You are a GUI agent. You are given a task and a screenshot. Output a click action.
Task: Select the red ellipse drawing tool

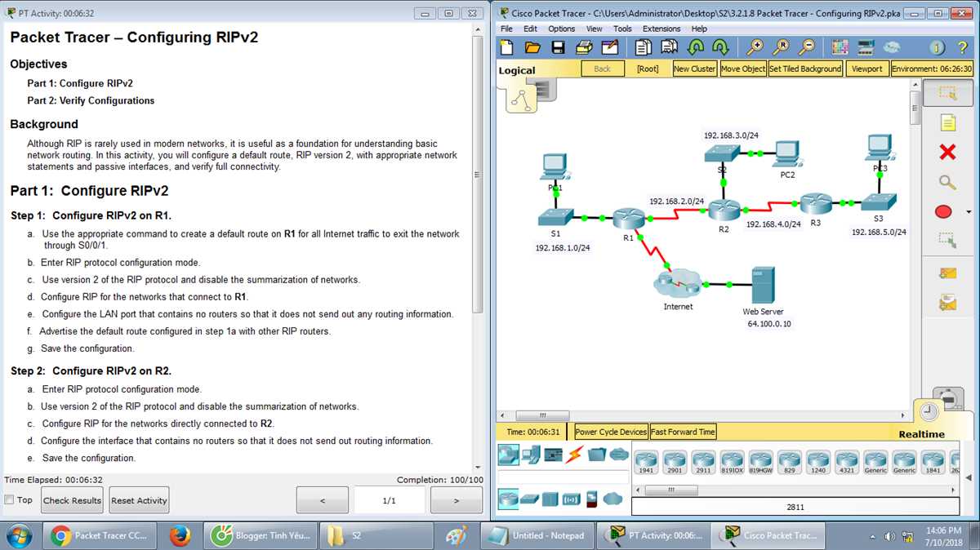(x=943, y=211)
